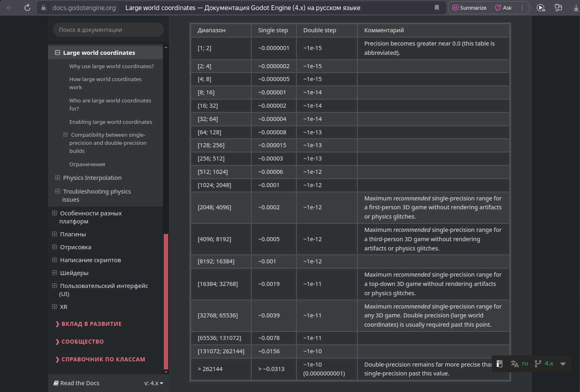Open the СПРАВОЧНИК ПО КЛАССАМ section
The image size is (580, 392).
(103, 359)
